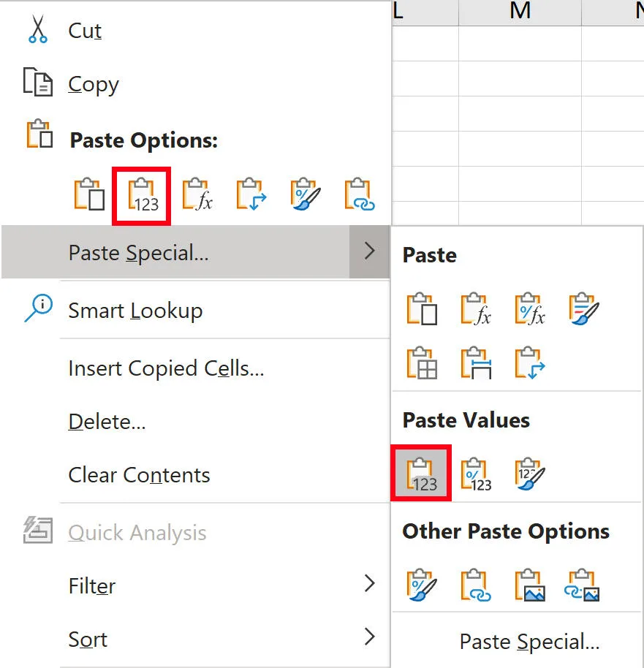Expand the Paste Special submenu arrow
Viewport: 644px width, 668px height.
point(370,251)
